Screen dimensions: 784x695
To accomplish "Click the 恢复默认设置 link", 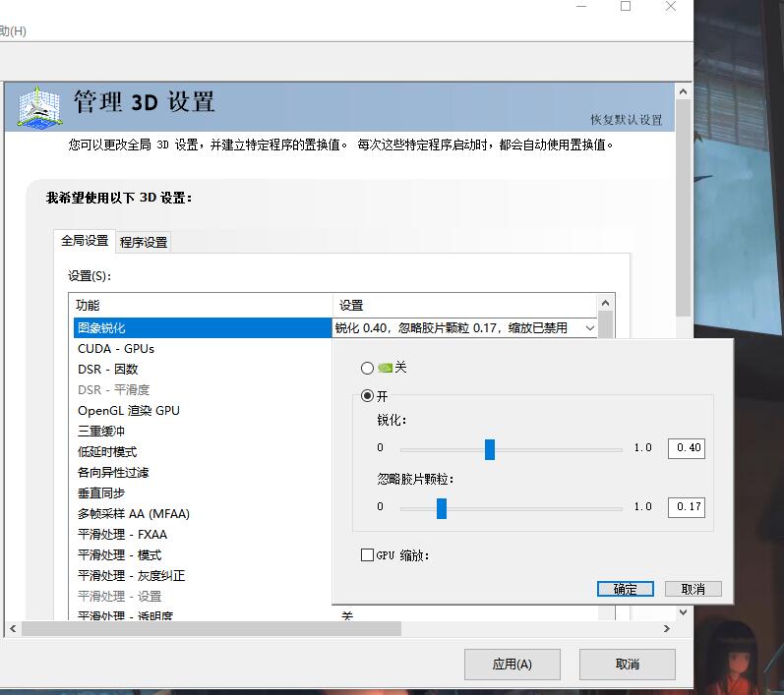I will tap(626, 120).
